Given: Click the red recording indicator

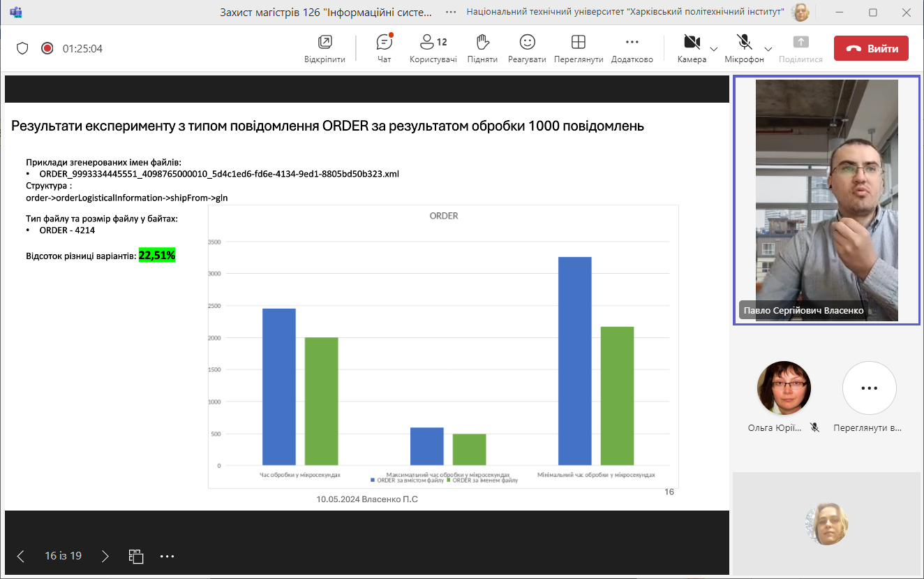Looking at the screenshot, I should (x=47, y=48).
